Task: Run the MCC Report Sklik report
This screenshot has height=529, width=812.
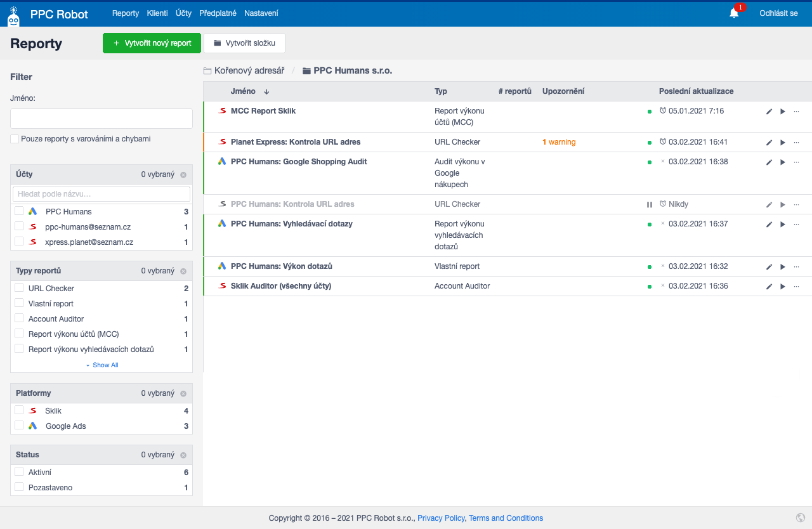Action: (783, 111)
